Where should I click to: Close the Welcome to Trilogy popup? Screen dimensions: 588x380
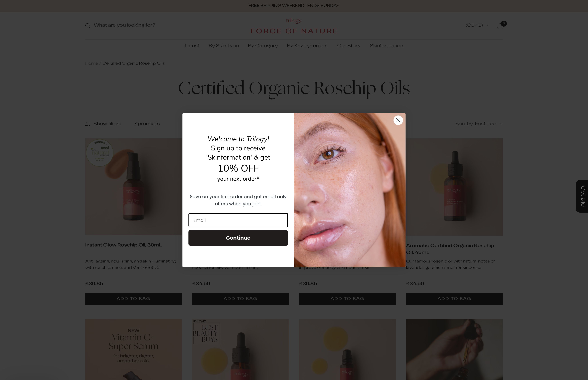click(x=398, y=120)
